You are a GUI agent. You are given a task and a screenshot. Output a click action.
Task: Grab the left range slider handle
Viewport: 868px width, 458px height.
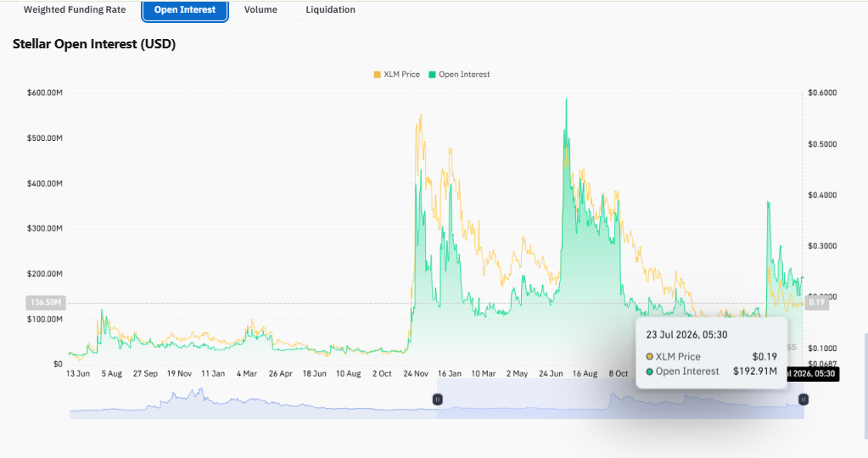(x=437, y=399)
